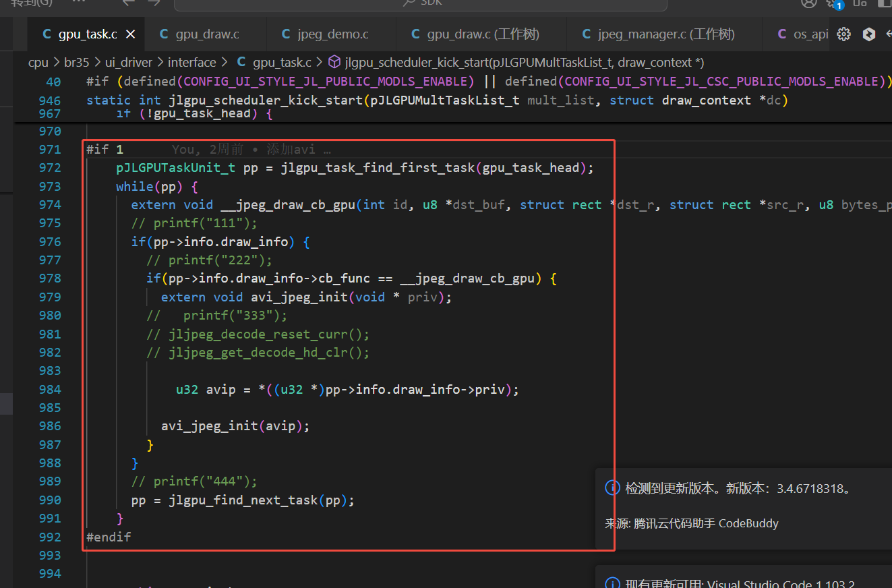Click jlgpu_task_find_first_task on line 972

pos(378,168)
